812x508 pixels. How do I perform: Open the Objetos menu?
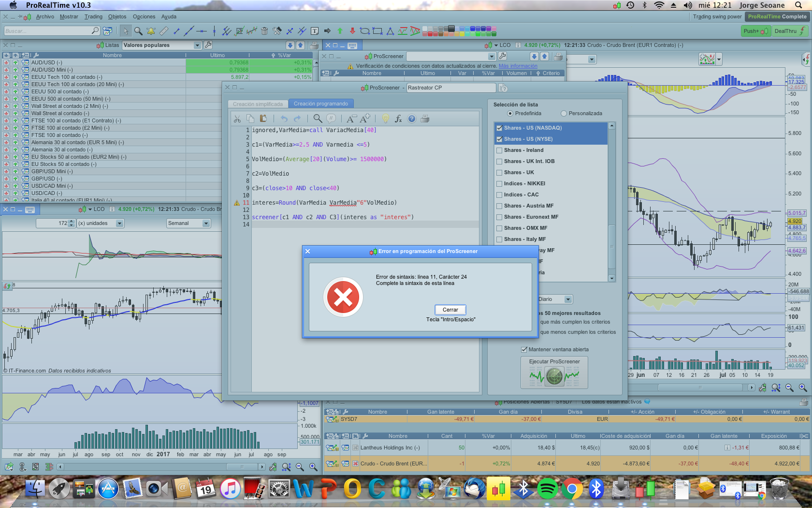pyautogui.click(x=117, y=16)
